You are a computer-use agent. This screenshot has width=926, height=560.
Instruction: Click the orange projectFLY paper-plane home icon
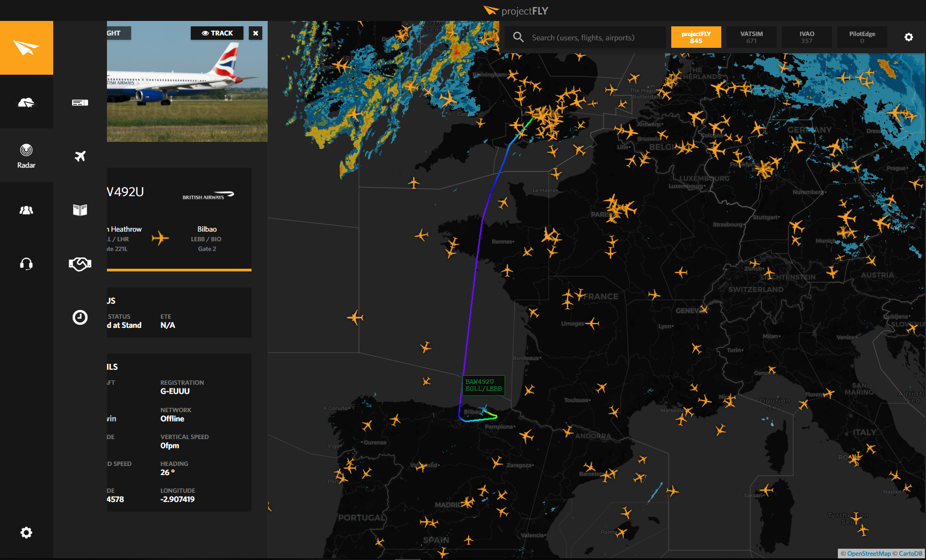point(26,48)
